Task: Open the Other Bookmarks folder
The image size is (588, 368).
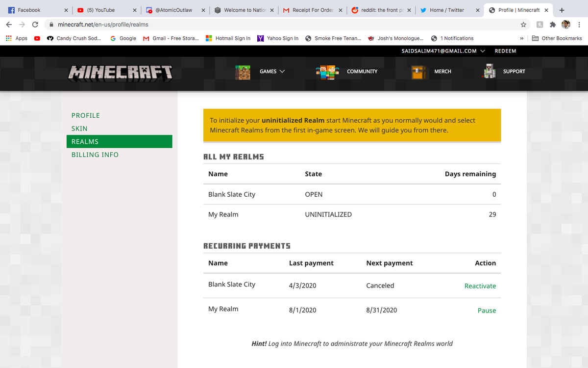Action: click(x=557, y=38)
